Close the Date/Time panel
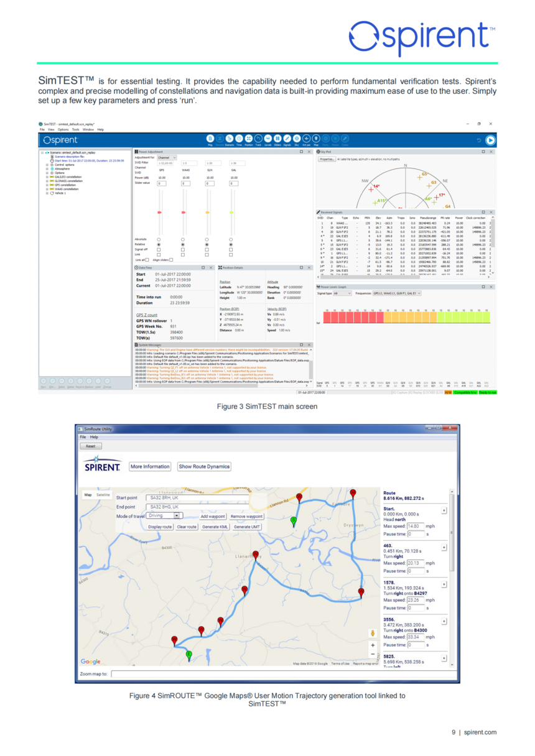535x756 pixels. [x=210, y=267]
